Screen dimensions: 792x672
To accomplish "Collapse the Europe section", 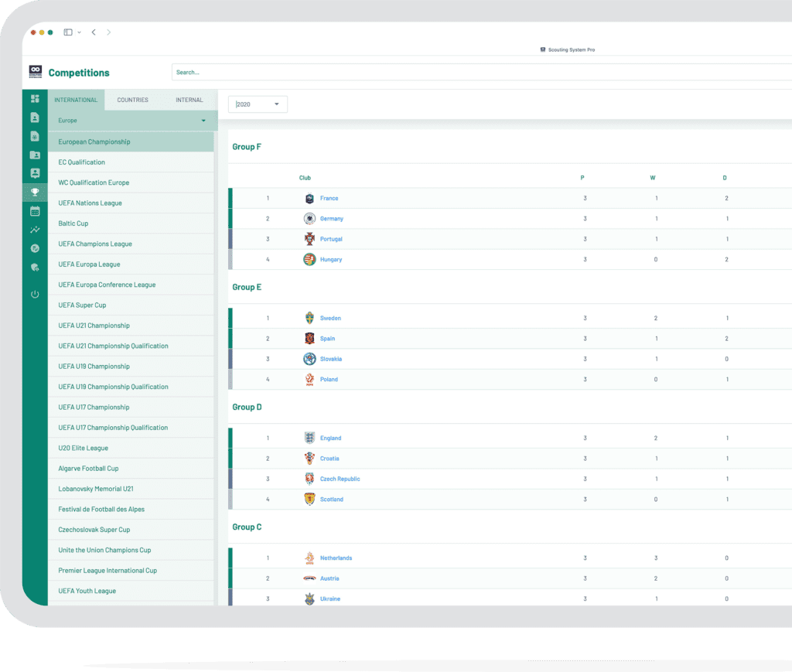I will pos(204,121).
